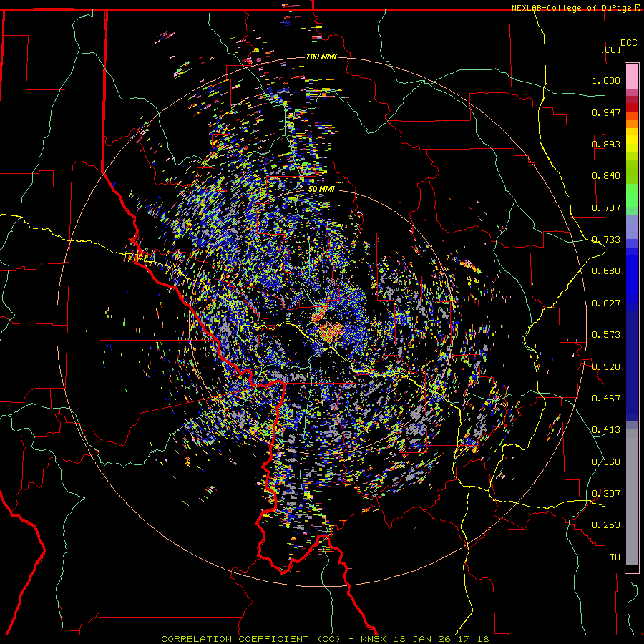Select the 0.413 legend value
Screen dimensions: 644x644
point(606,430)
